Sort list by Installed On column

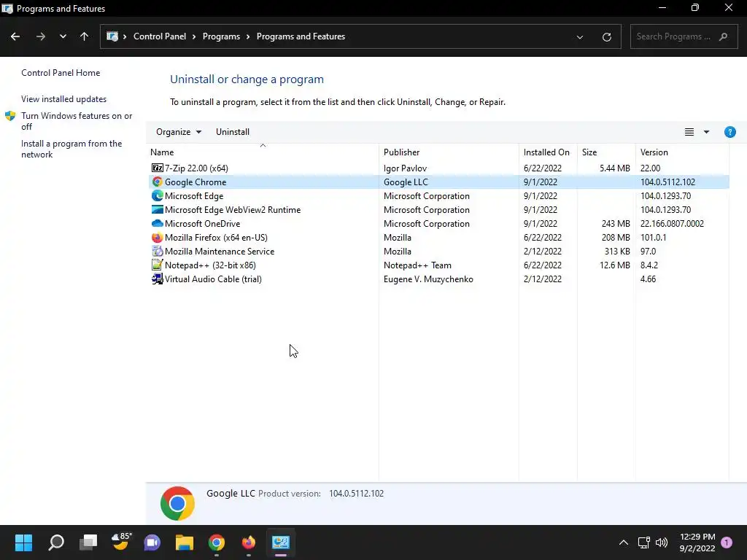point(548,152)
